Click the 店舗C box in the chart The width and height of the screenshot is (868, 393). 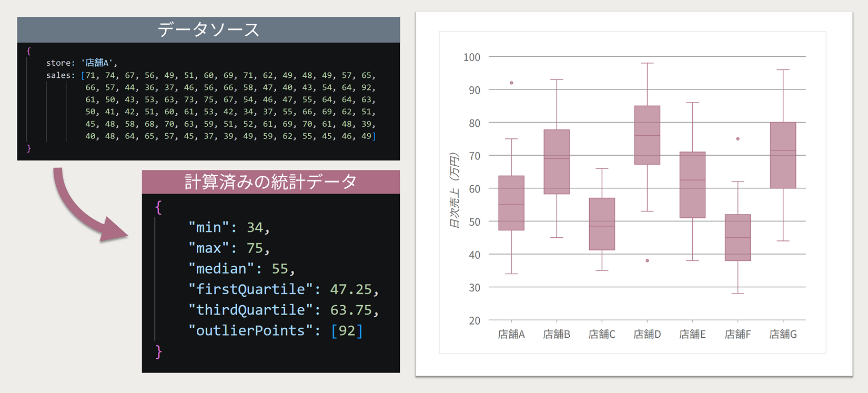pos(602,224)
